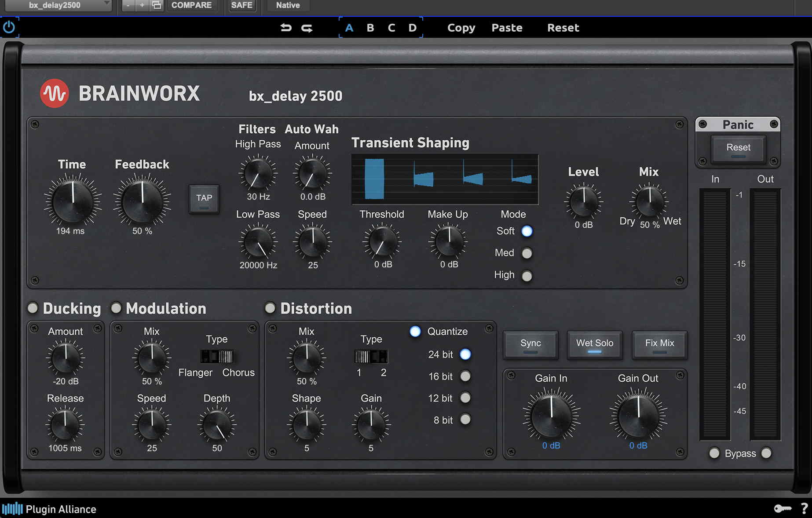812x518 pixels.
Task: Toggle the plugin power button
Action: (x=9, y=27)
